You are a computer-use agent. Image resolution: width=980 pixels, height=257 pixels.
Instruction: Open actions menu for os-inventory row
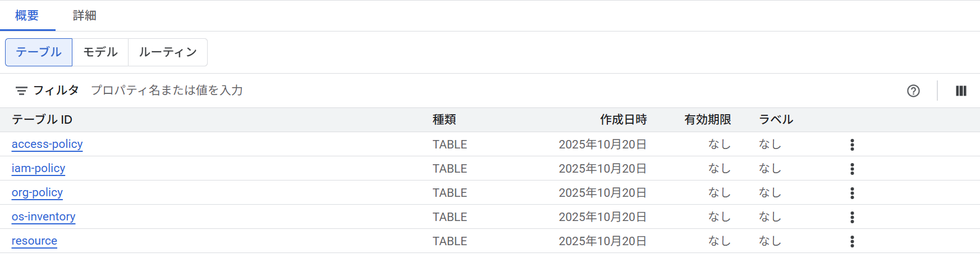(852, 217)
